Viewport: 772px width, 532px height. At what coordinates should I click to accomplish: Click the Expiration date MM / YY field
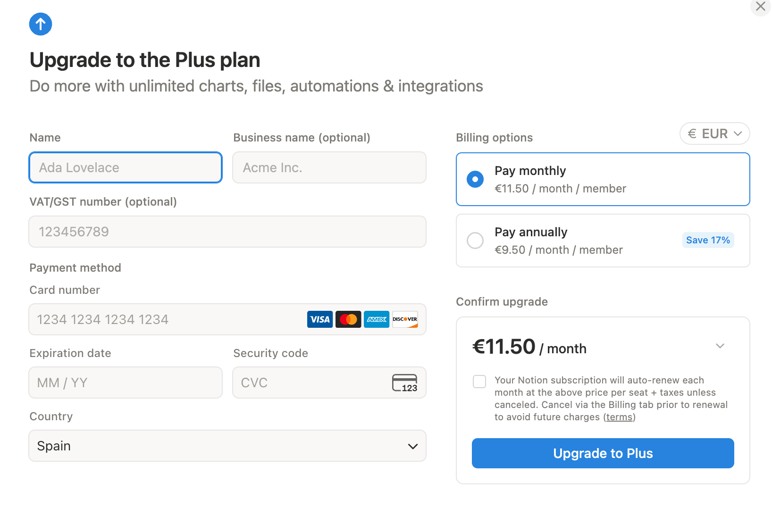point(126,382)
